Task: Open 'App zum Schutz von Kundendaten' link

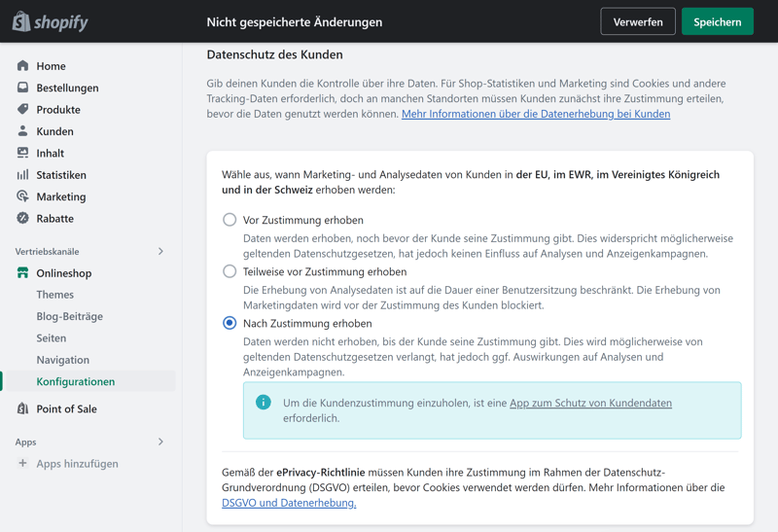Action: [590, 403]
